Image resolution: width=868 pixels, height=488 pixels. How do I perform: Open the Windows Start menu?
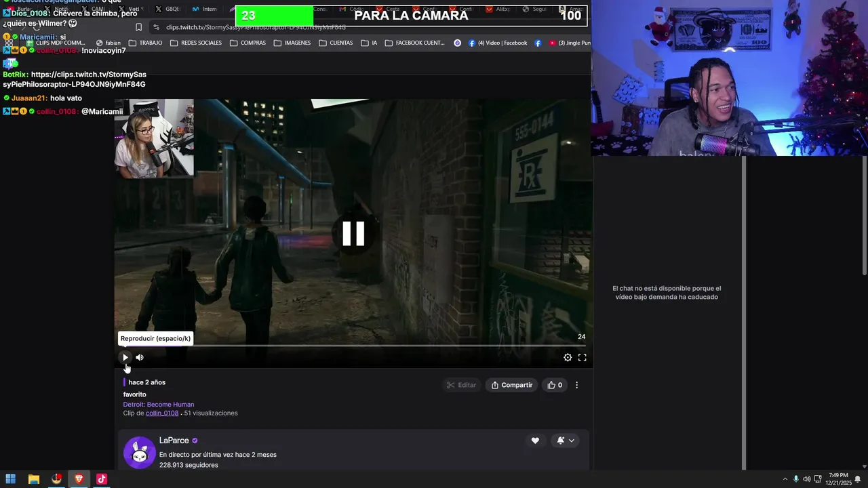click(10, 479)
